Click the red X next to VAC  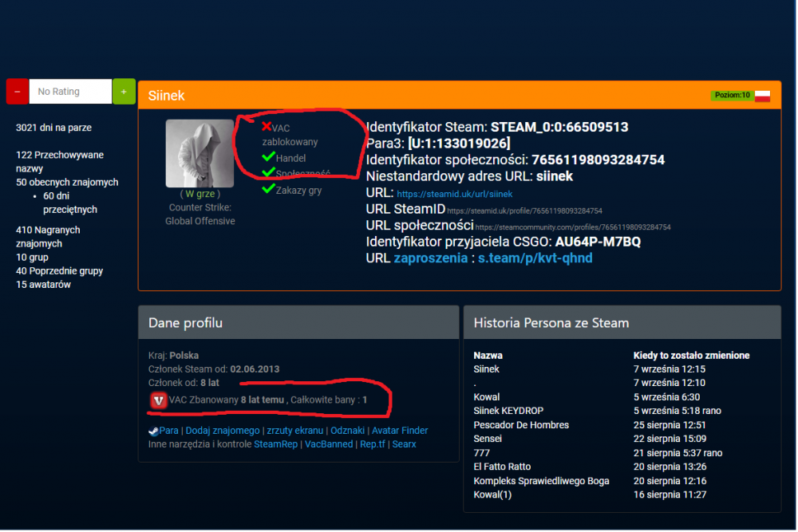(x=267, y=126)
